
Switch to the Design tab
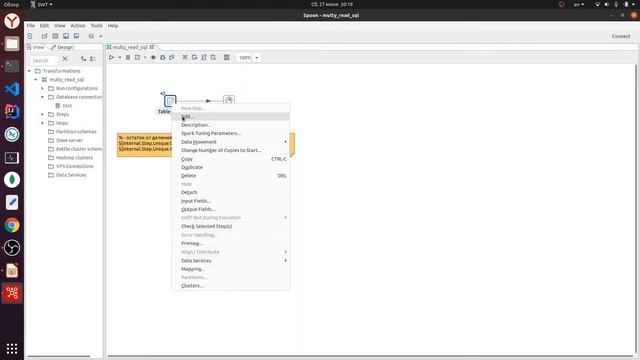pyautogui.click(x=62, y=47)
